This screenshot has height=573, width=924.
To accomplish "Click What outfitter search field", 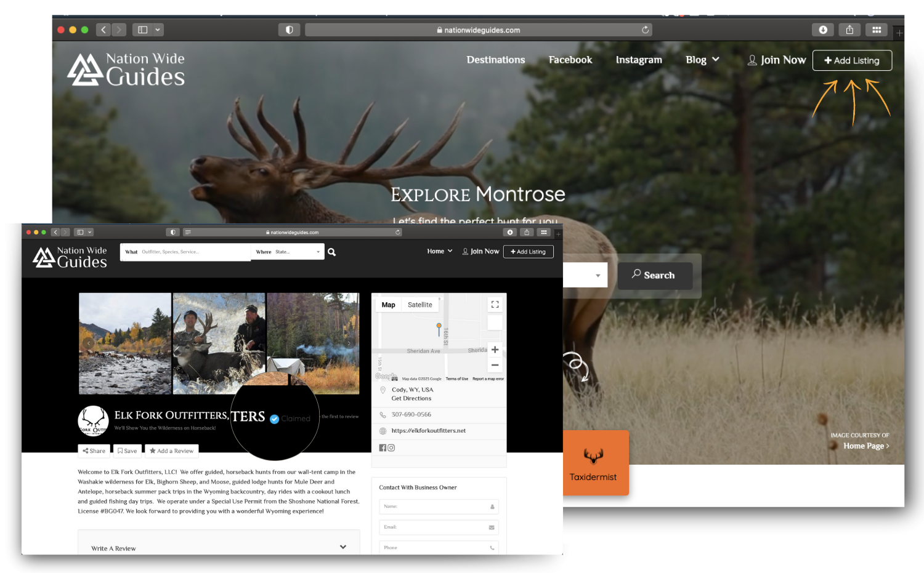I will 185,252.
